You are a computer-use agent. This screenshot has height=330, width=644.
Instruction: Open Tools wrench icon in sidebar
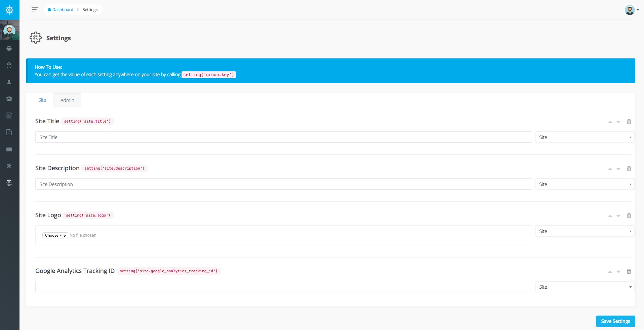point(9,166)
